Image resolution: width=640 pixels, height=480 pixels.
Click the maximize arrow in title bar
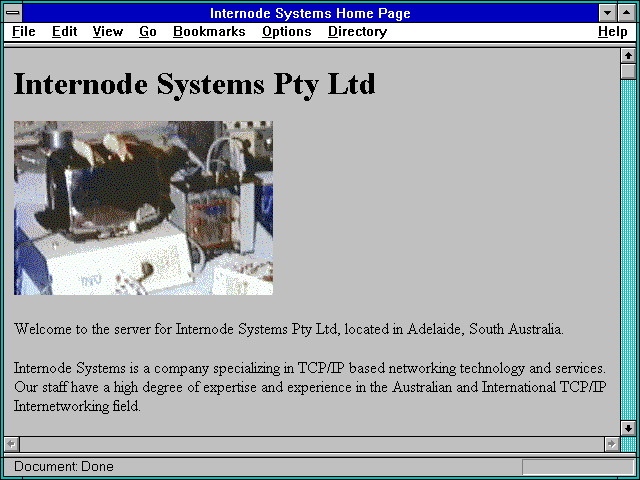pyautogui.click(x=627, y=13)
